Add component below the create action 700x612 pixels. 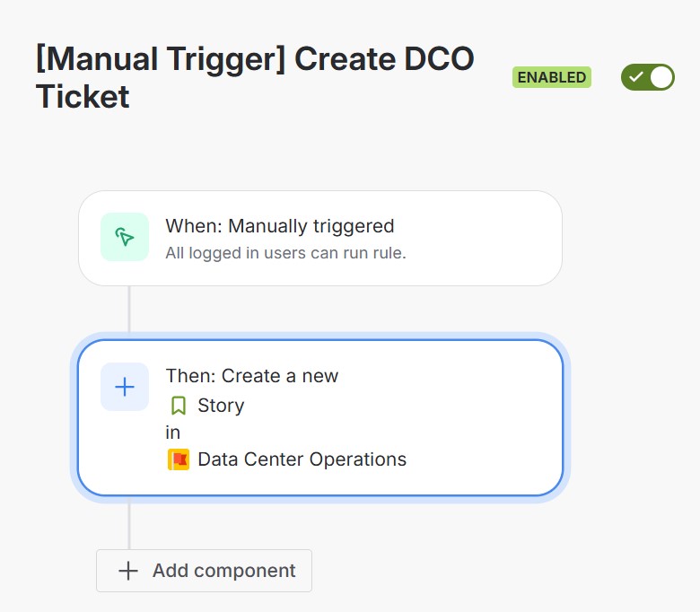(204, 571)
